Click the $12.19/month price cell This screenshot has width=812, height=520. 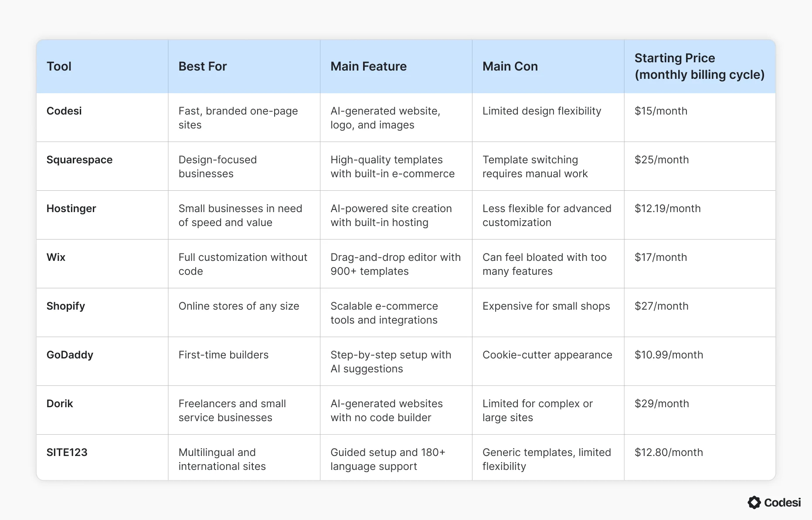667,209
